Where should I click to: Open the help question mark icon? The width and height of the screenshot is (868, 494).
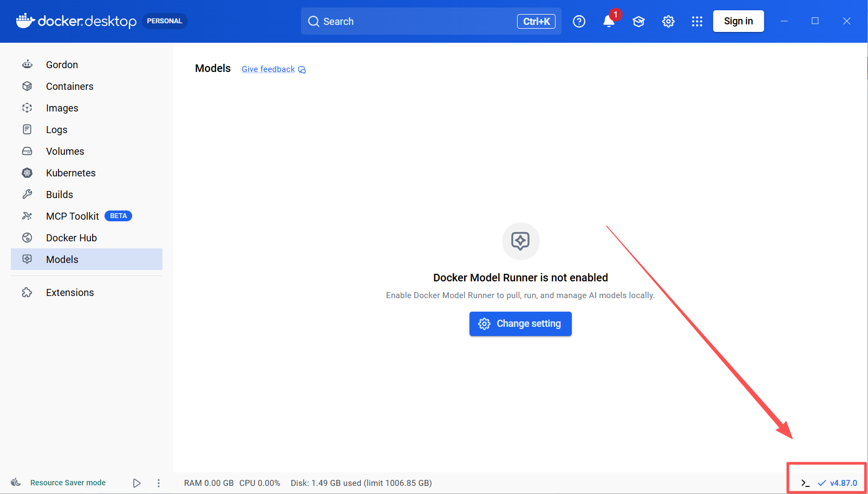tap(579, 21)
